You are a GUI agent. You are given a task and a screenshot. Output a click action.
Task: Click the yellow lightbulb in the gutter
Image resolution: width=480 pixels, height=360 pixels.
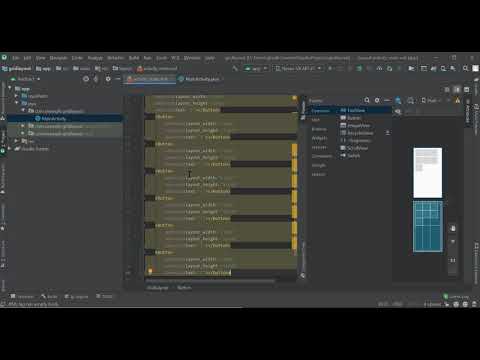click(x=150, y=271)
